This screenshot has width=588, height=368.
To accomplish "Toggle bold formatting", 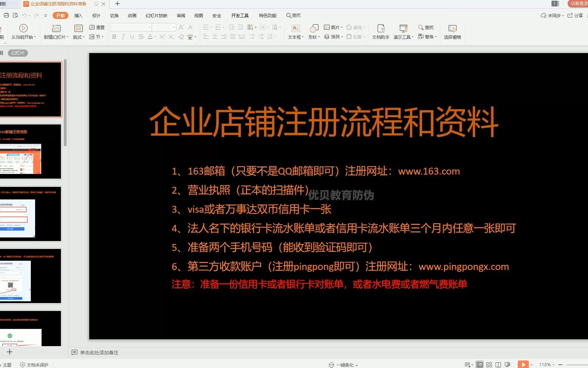I will click(x=114, y=37).
